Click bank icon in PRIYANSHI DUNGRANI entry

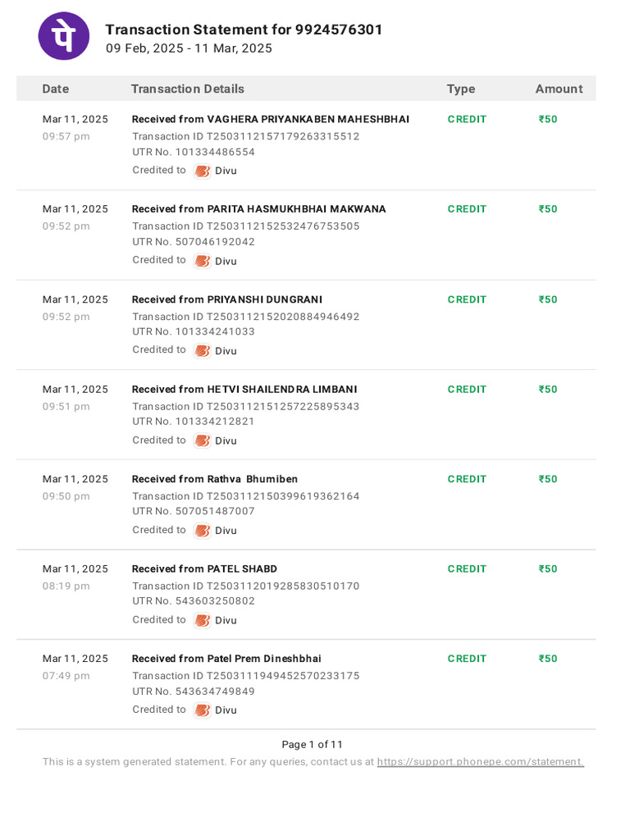pos(202,351)
